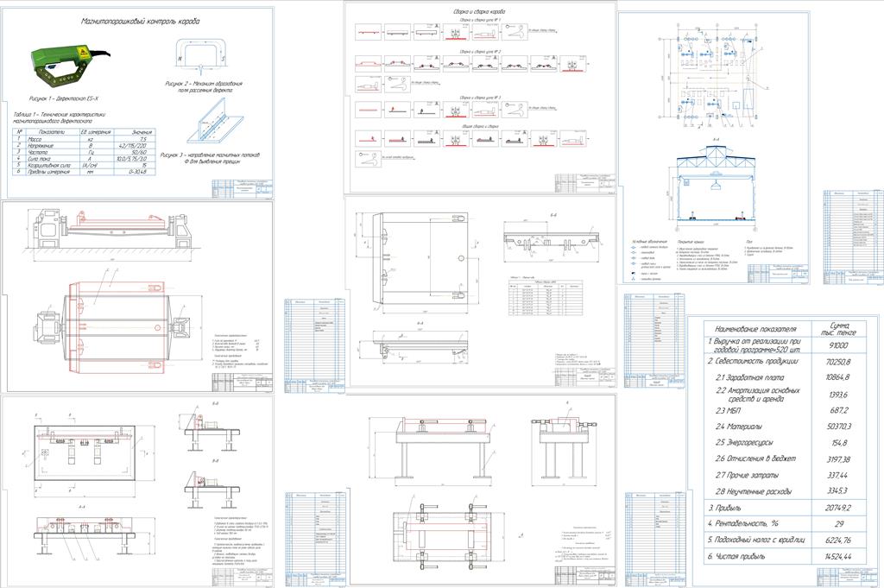Click the value '42/115/220'
This screenshot has width=884, height=588.
[x=133, y=145]
